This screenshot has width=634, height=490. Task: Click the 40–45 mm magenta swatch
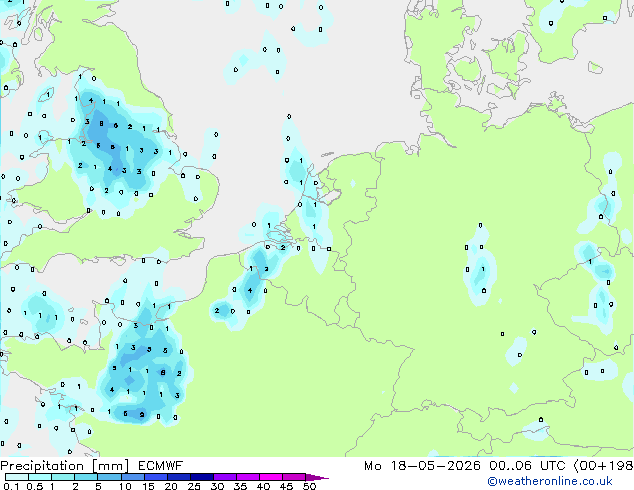coord(271,477)
